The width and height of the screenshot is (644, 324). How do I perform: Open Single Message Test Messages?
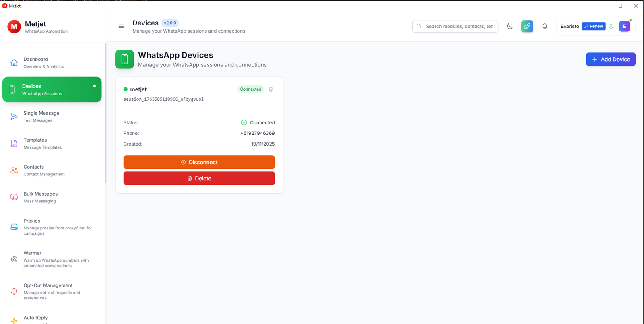(x=52, y=116)
